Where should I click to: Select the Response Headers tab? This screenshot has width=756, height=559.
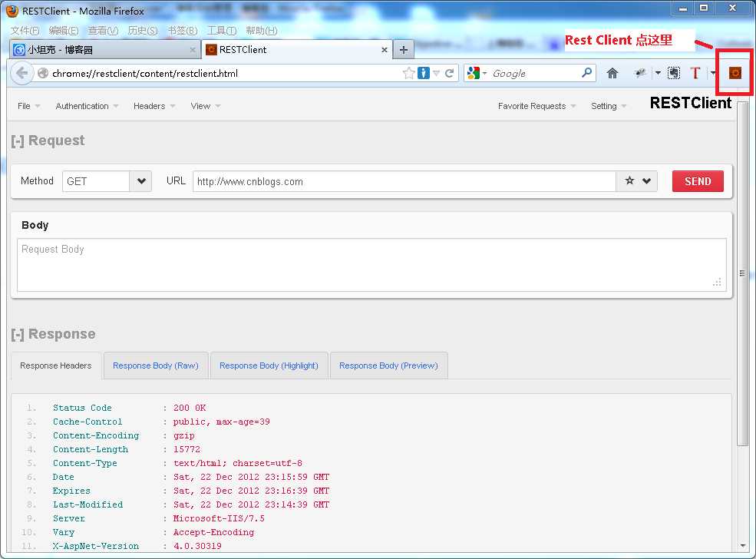click(56, 365)
